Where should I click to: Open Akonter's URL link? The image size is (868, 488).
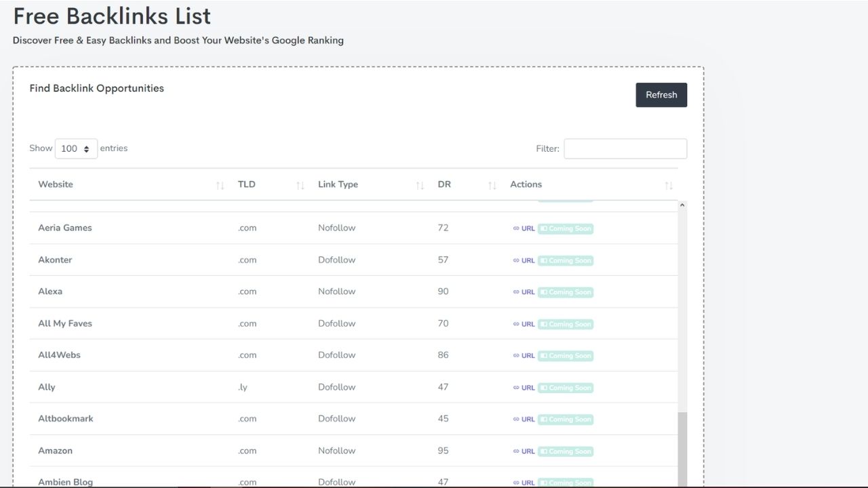(524, 260)
